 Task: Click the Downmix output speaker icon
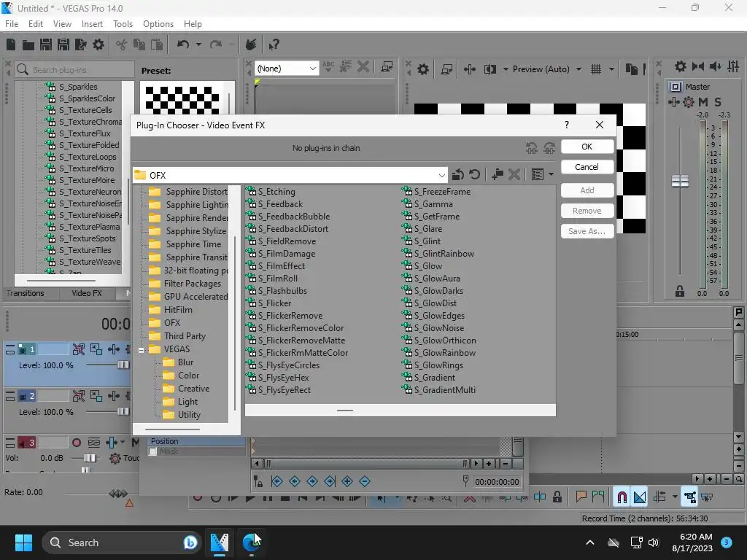(x=698, y=66)
